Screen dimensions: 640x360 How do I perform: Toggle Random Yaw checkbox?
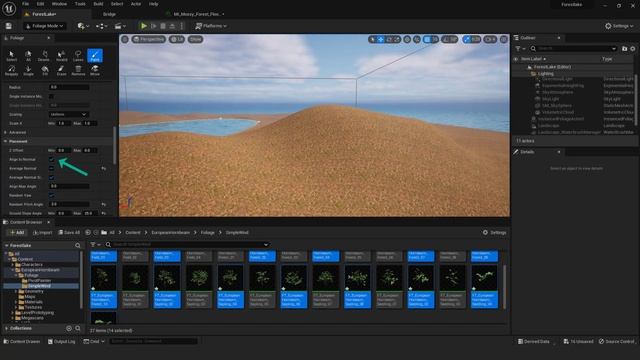[51, 195]
